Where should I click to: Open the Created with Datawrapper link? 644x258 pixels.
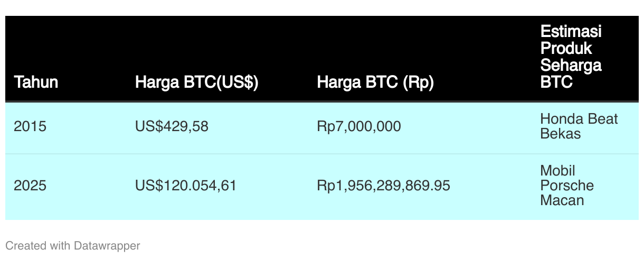tap(73, 246)
